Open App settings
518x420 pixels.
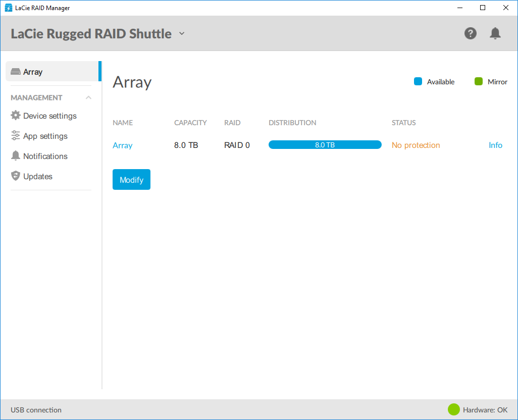click(45, 136)
